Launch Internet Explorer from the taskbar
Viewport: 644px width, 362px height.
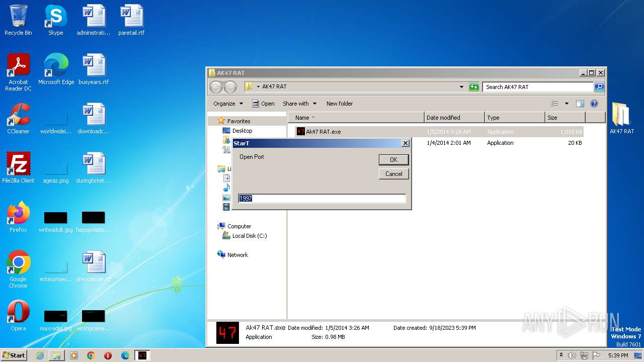[40, 355]
